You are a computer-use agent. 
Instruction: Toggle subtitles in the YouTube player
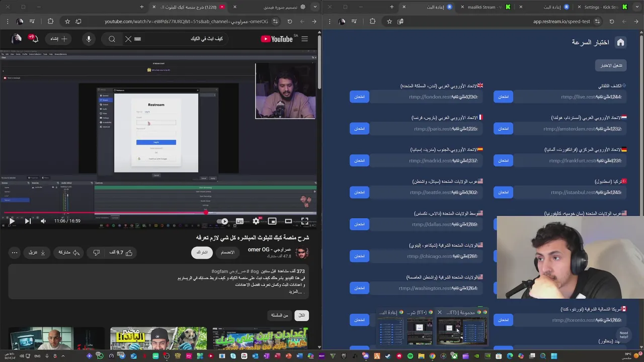[x=239, y=221]
